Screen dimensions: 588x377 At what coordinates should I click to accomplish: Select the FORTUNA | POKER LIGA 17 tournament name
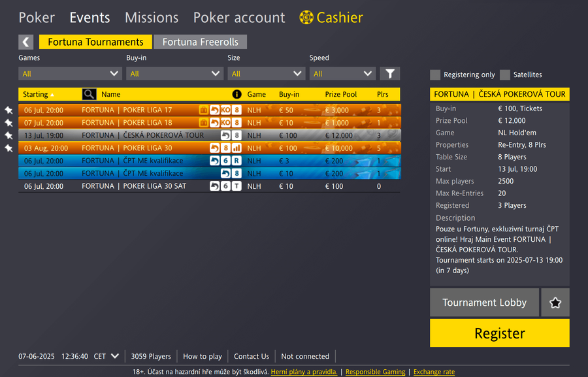coord(127,110)
